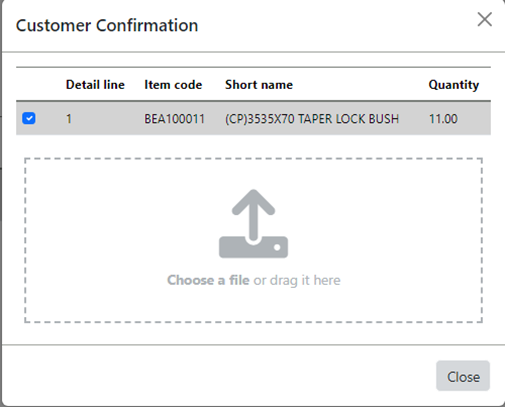Select the detail line number 1 cell
The width and height of the screenshot is (505, 407).
[69, 119]
